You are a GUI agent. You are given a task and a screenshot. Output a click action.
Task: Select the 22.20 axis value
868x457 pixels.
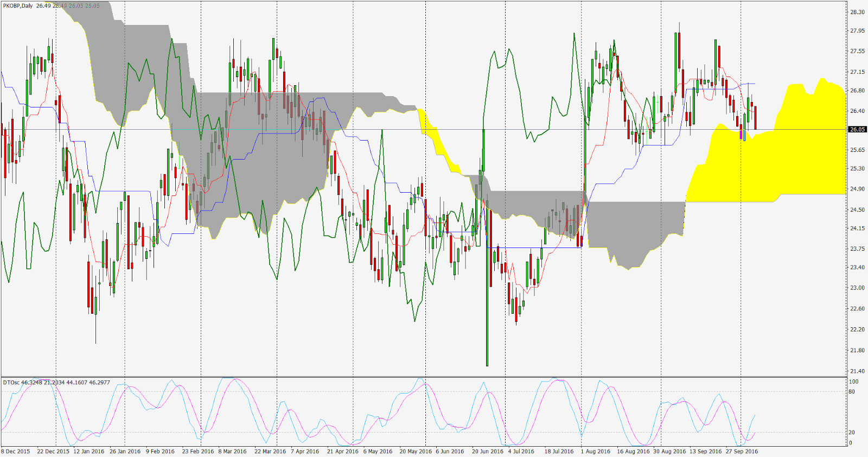pyautogui.click(x=857, y=329)
